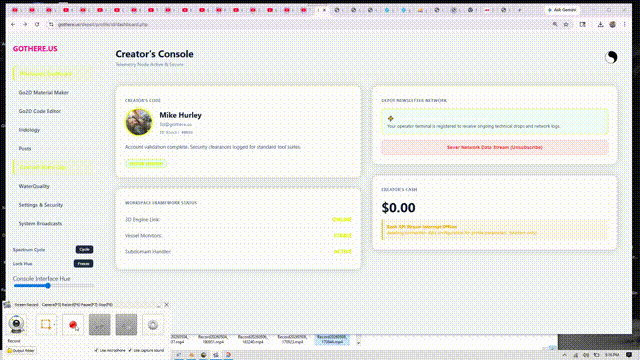Viewport: 640px width, 360px height.
Task: Open Go2D Material Maker
Action: pos(44,93)
